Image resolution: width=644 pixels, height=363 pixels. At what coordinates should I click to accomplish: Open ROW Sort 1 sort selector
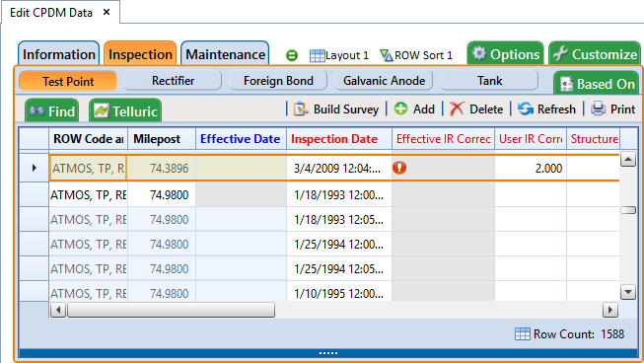point(416,55)
